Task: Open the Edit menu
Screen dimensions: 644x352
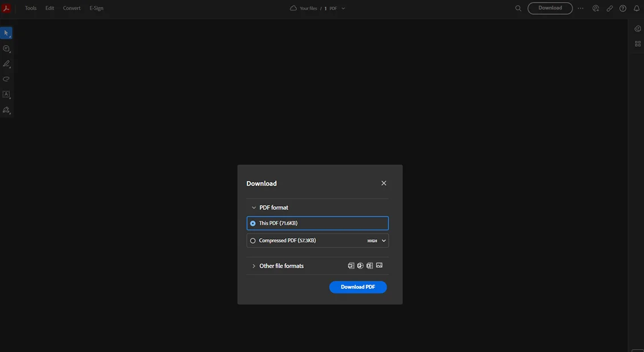Action: (50, 8)
